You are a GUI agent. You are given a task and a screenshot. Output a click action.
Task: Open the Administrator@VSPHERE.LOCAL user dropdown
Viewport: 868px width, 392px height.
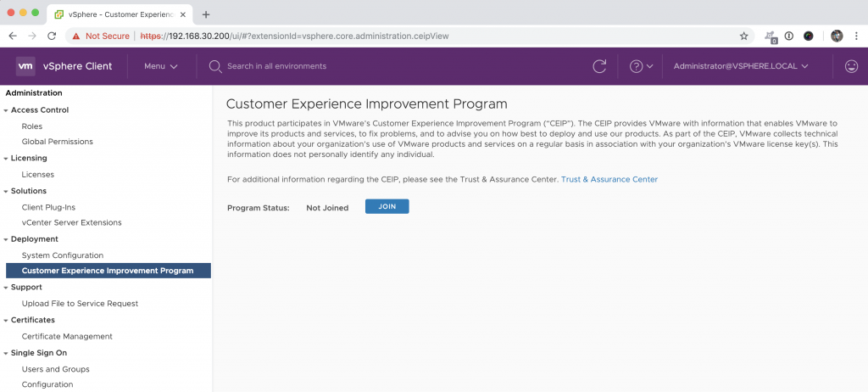click(x=740, y=66)
